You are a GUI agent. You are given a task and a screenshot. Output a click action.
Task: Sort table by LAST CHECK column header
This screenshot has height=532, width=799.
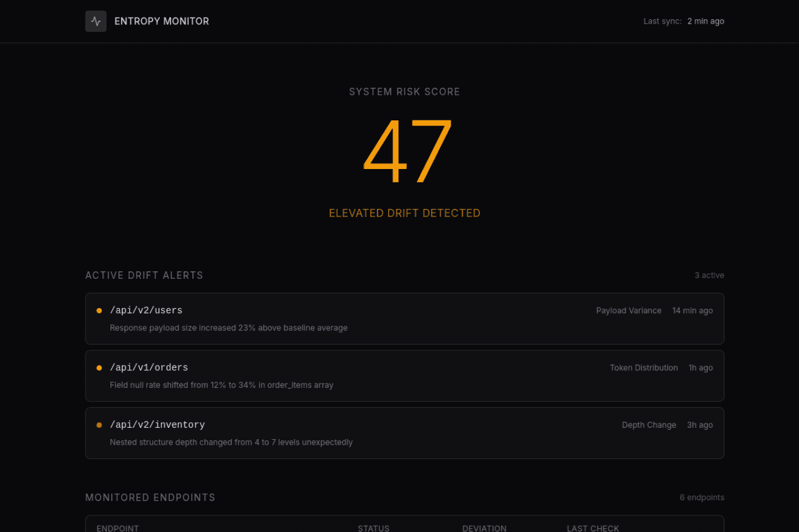[592, 528]
